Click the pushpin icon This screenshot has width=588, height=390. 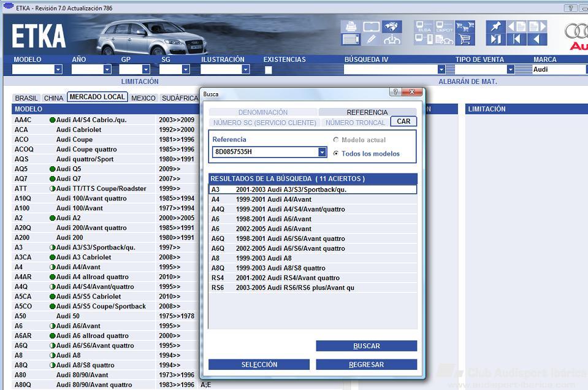[x=496, y=26]
